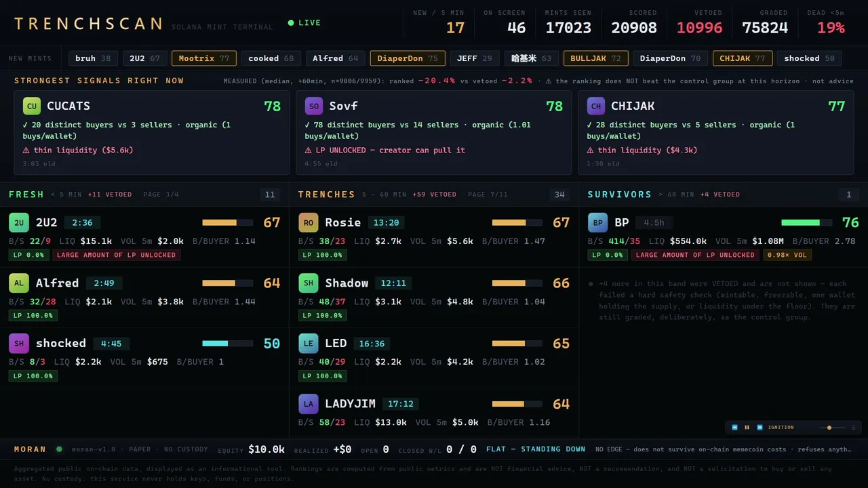Select the DiaperDon 70 mint chip
Image resolution: width=868 pixels, height=488 pixels.
671,58
